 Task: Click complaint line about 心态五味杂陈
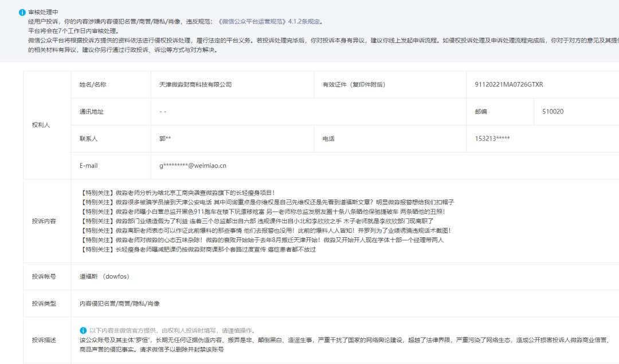(x=262, y=240)
